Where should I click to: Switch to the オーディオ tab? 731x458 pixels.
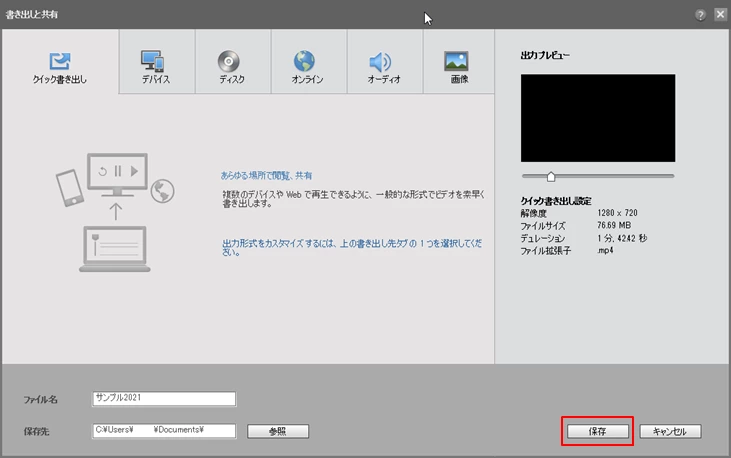[x=385, y=62]
